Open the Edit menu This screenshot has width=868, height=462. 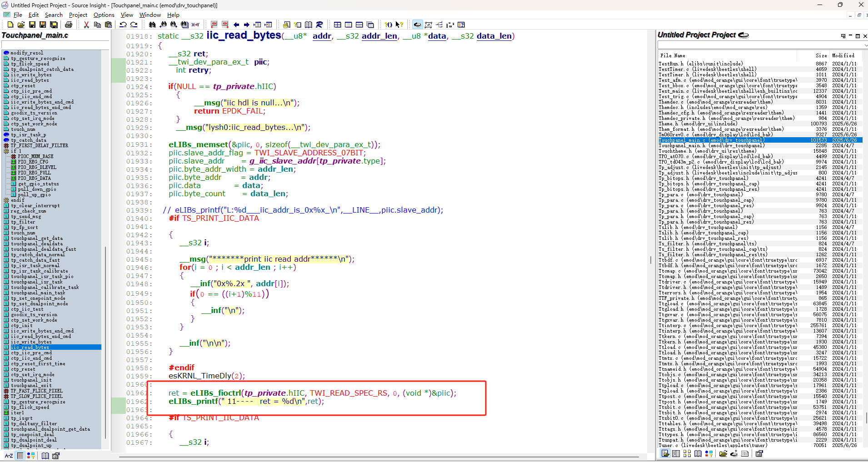click(34, 15)
